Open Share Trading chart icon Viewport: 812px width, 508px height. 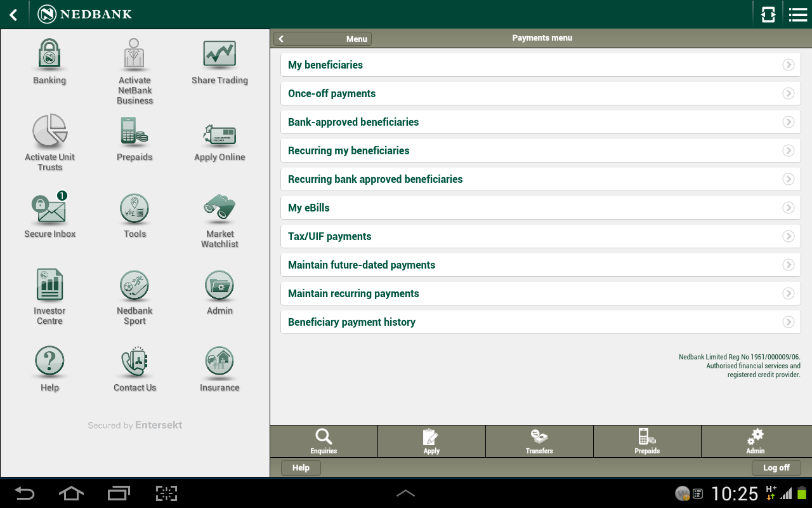click(x=219, y=55)
